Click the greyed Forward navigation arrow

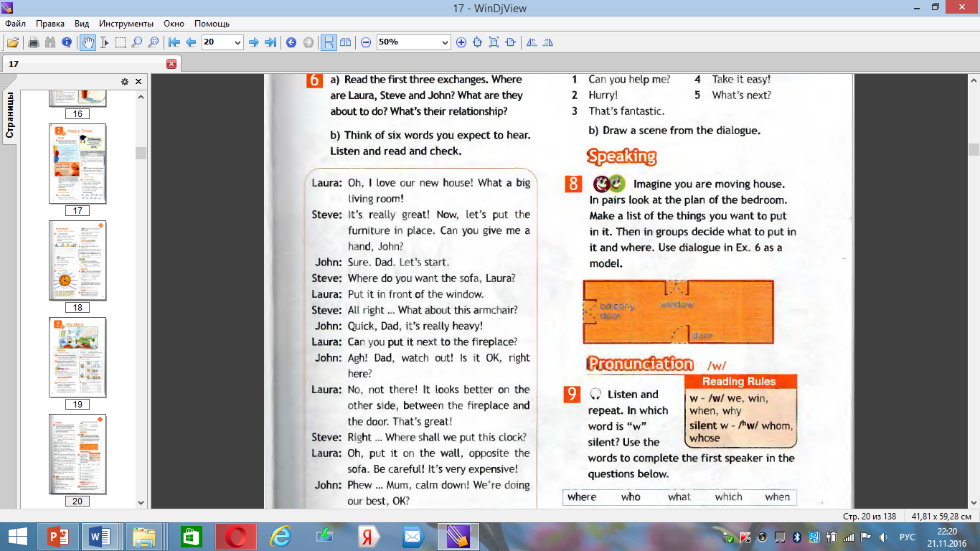308,42
